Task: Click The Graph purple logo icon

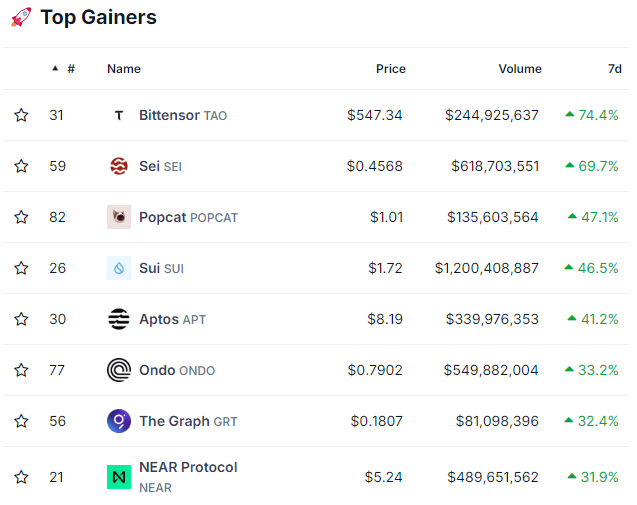Action: point(119,421)
